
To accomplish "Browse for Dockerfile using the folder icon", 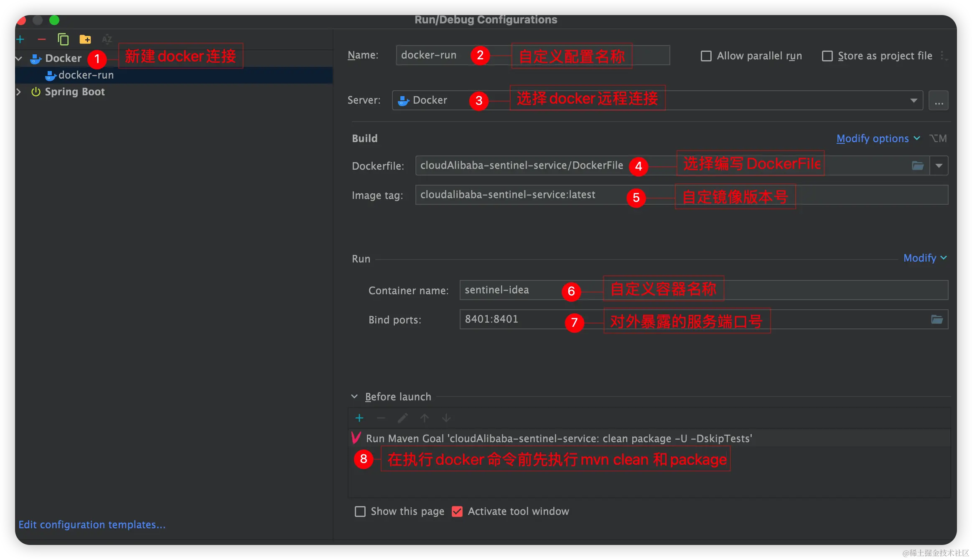I will click(x=918, y=166).
